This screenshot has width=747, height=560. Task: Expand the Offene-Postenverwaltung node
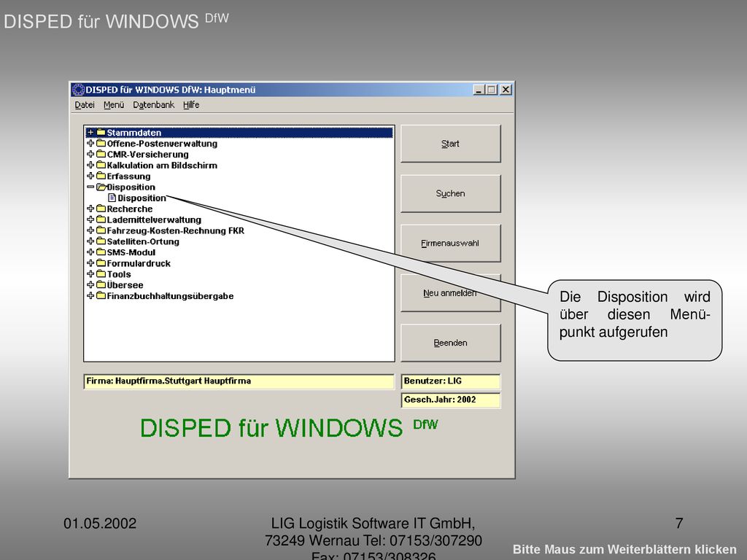pos(90,144)
